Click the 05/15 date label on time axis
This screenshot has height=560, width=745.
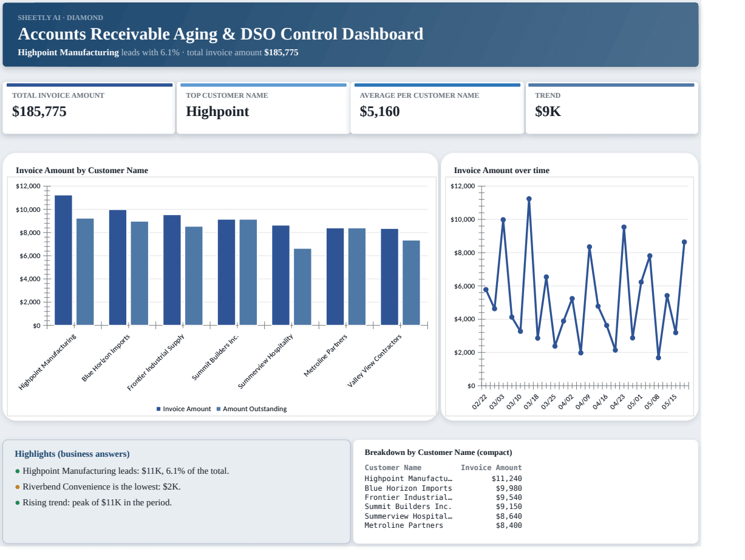click(669, 401)
